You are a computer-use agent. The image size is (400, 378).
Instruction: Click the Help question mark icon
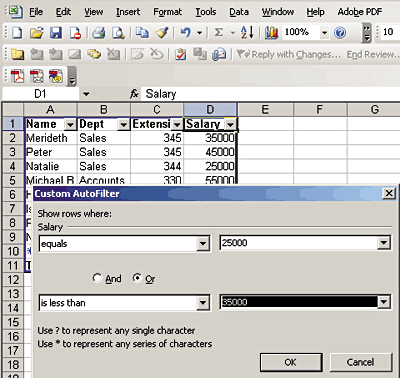coord(340,33)
